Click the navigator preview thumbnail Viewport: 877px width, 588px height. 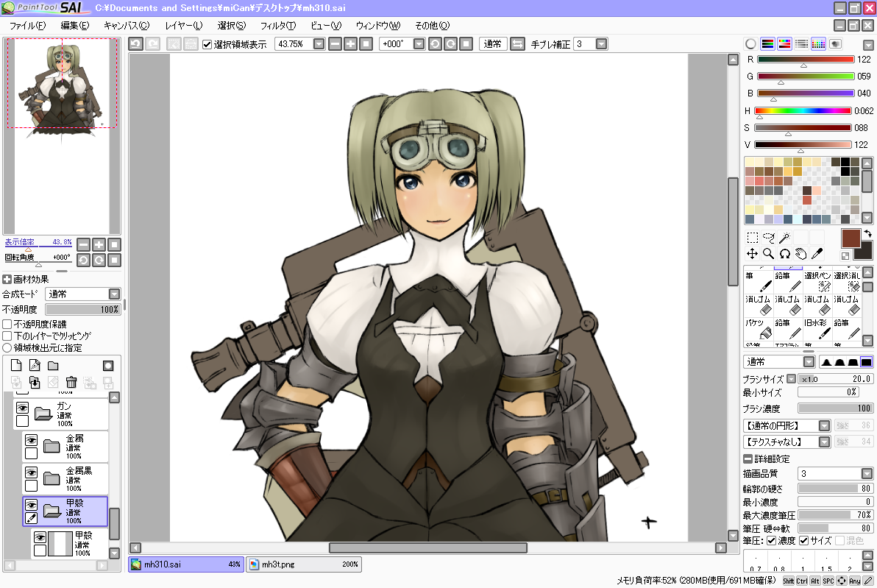pos(62,136)
